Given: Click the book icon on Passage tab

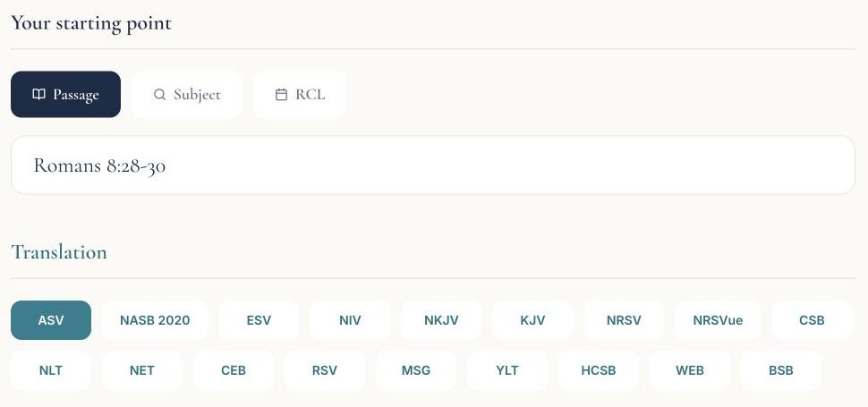Looking at the screenshot, I should (38, 95).
